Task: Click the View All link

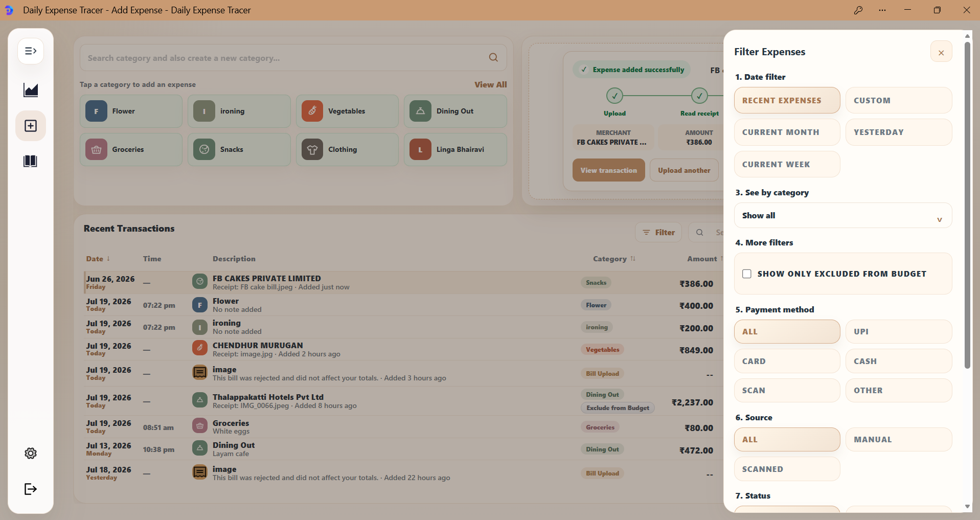Action: click(x=490, y=85)
